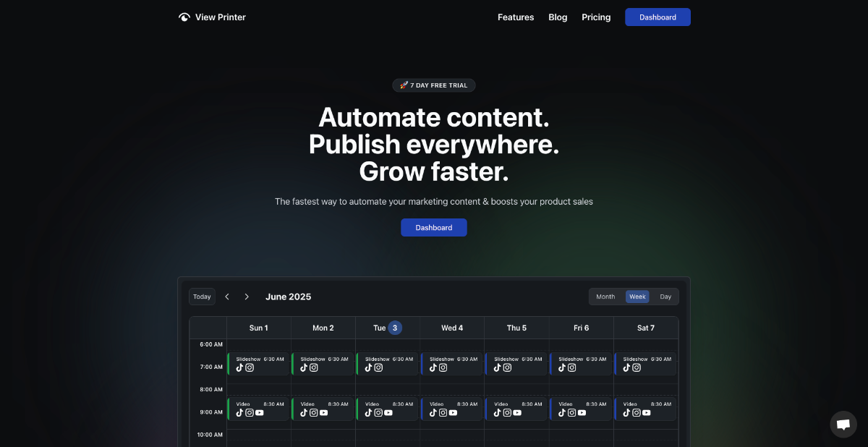Image resolution: width=868 pixels, height=447 pixels.
Task: Click the 7 Day Free Trial badge
Action: 434,85
